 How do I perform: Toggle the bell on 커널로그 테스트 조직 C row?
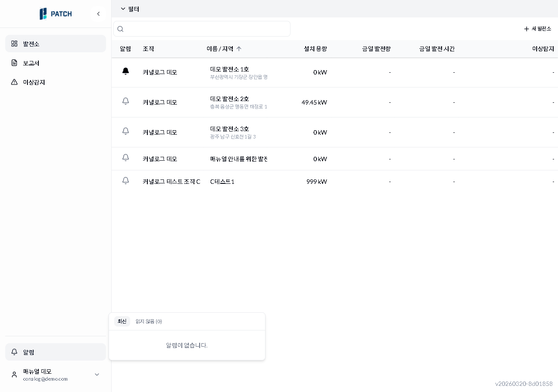126,180
